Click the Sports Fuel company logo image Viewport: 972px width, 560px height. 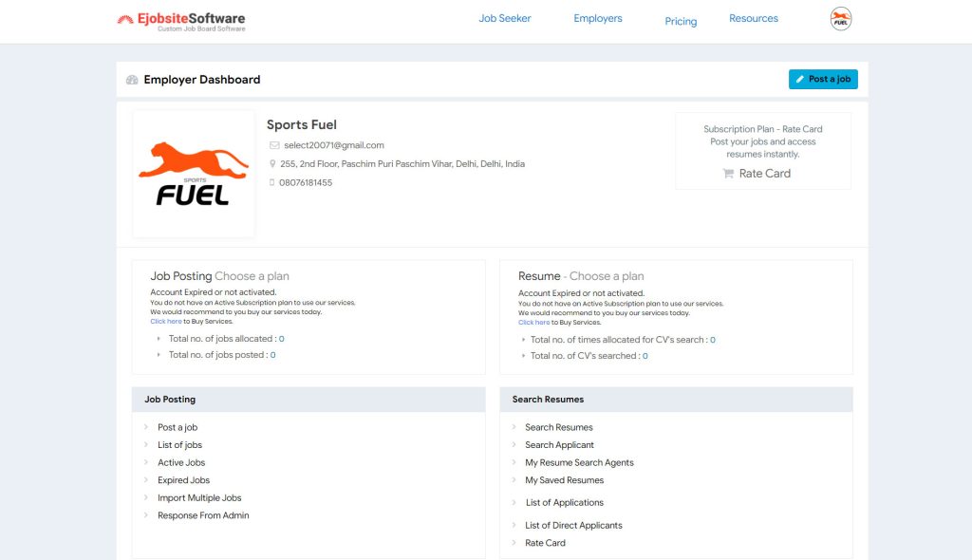(x=194, y=174)
